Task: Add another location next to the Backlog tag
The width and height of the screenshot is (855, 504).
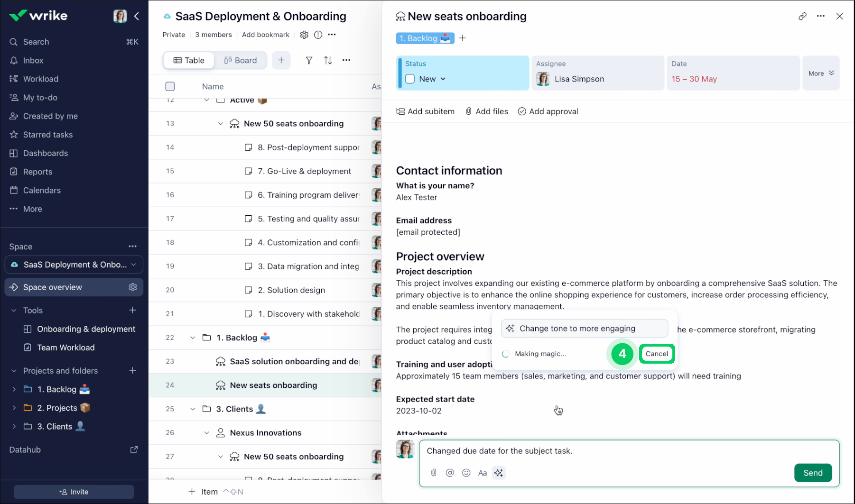Action: [463, 38]
